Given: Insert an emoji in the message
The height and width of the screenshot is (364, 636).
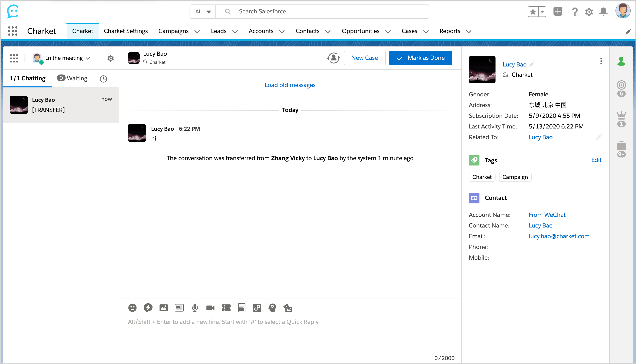Looking at the screenshot, I should coord(132,308).
